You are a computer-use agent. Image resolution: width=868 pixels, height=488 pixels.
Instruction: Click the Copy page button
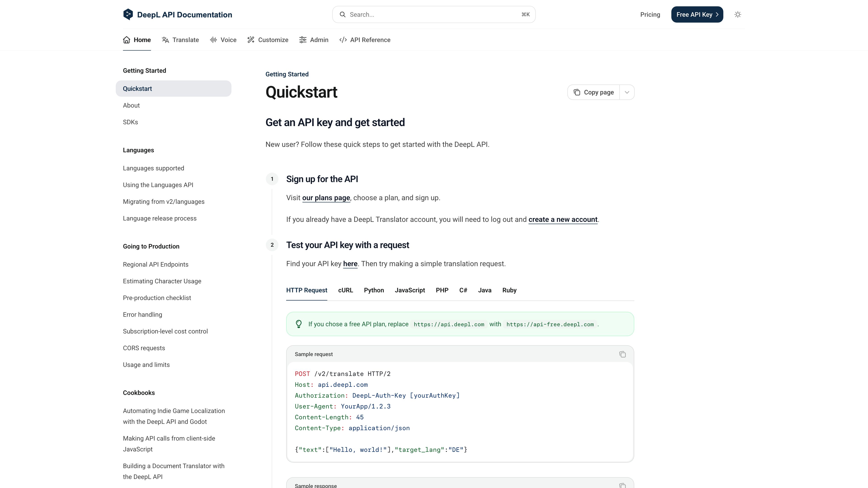594,92
